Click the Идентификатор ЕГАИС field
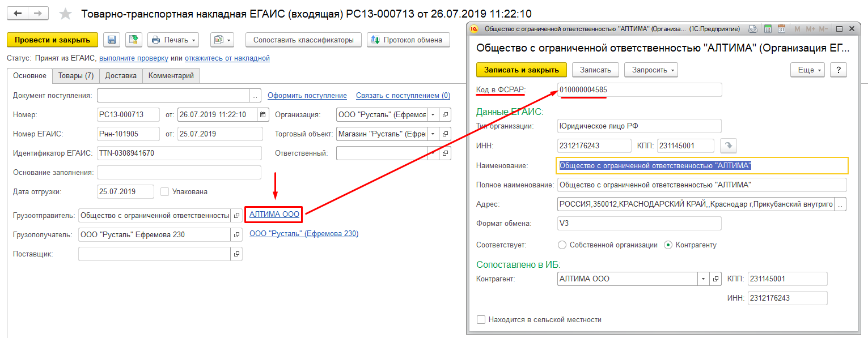868x338 pixels. click(x=179, y=153)
